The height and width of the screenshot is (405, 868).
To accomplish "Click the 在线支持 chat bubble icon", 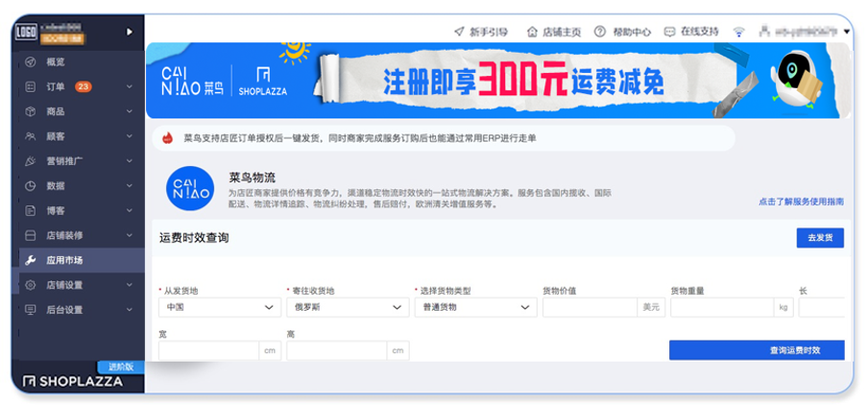I will (670, 32).
